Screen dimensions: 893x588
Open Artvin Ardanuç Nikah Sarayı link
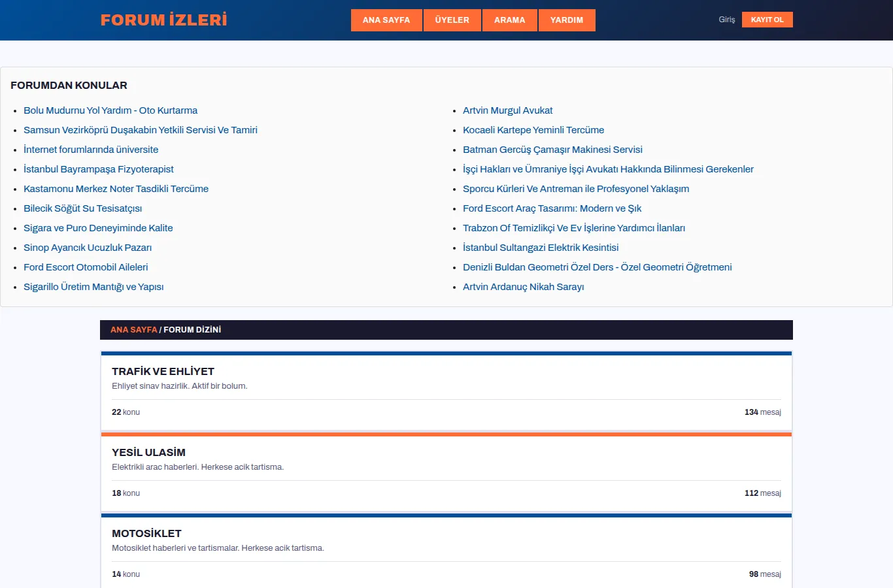[x=524, y=287]
